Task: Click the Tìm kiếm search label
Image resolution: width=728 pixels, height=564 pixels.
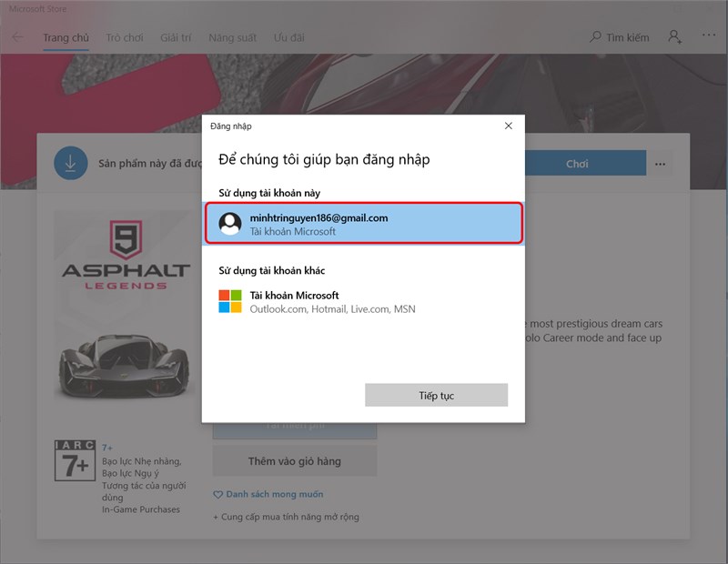Action: pos(628,37)
